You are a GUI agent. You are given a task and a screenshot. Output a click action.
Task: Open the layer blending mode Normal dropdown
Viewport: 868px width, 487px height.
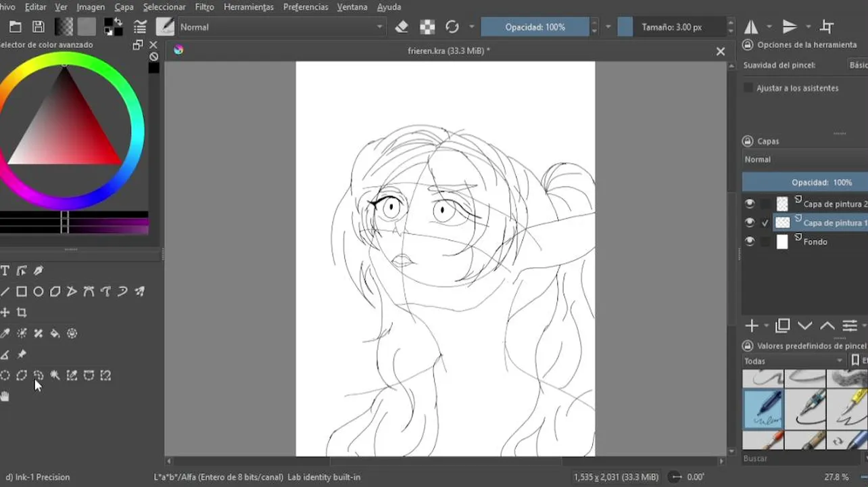tap(804, 160)
